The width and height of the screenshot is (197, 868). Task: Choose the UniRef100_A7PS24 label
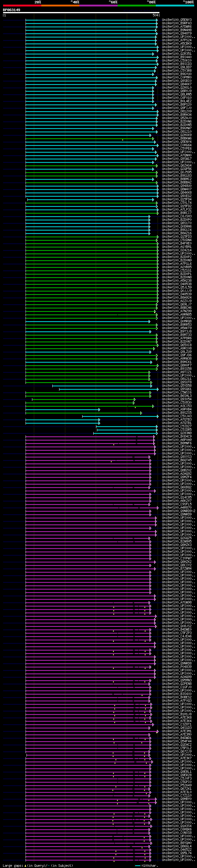(x=177, y=40)
